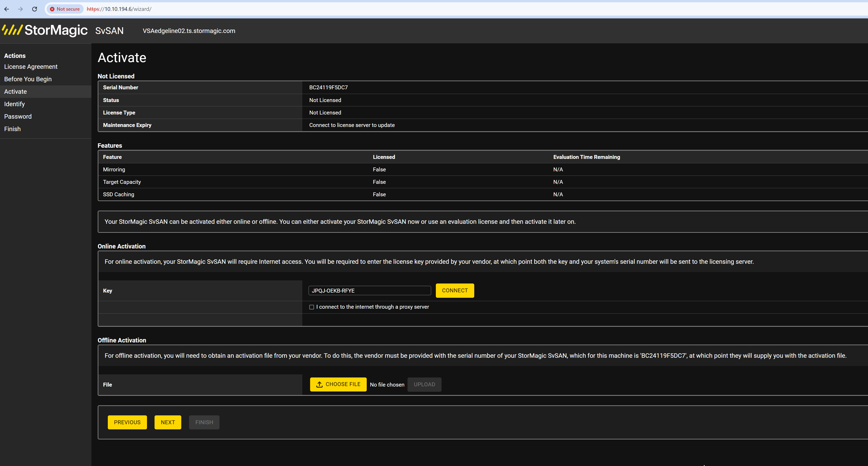Go to the Identify step

coord(15,104)
